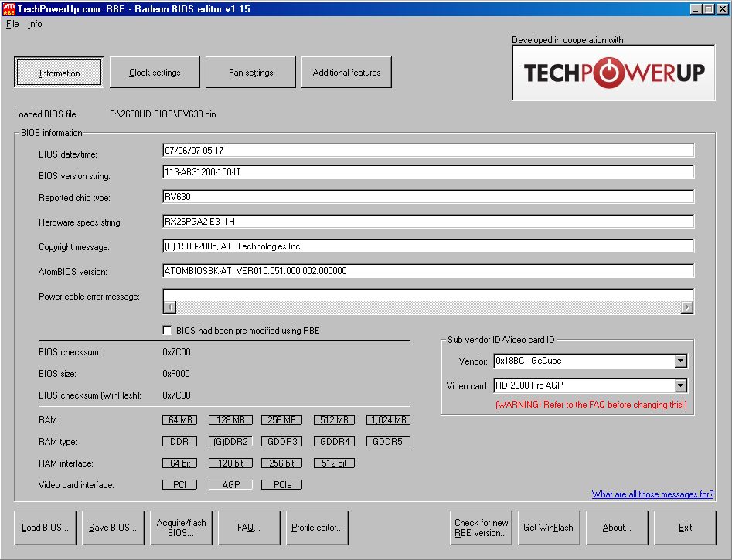Click right arrow of error message scrollbar

[686, 307]
